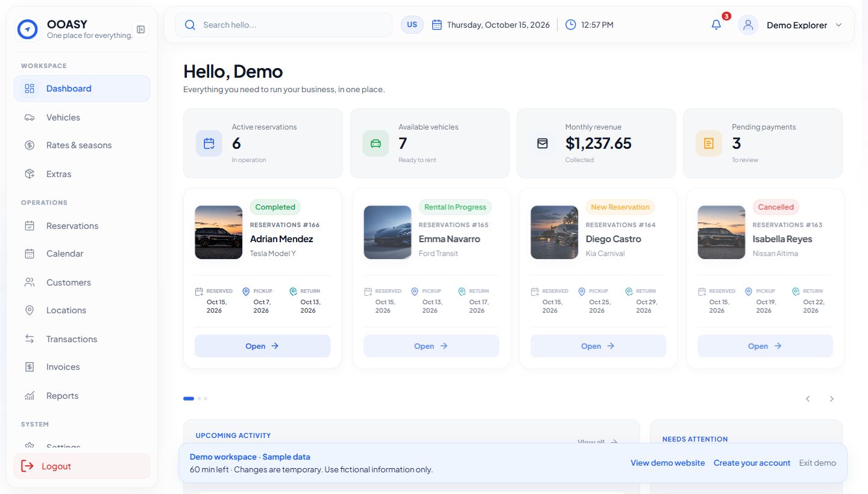Click the calendar icon beside the date

[437, 25]
